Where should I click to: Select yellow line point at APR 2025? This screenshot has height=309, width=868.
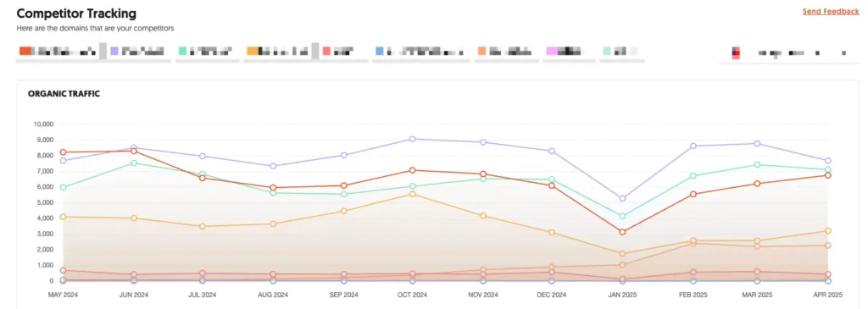tap(827, 231)
